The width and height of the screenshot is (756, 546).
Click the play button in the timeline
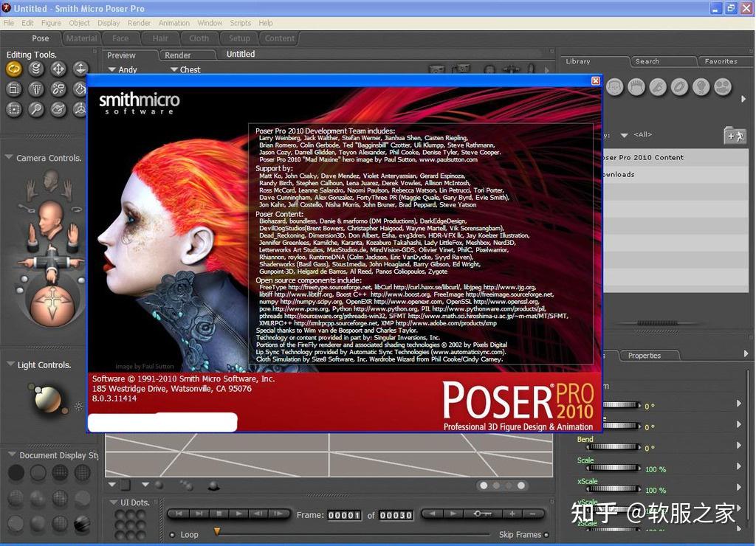coord(239,514)
